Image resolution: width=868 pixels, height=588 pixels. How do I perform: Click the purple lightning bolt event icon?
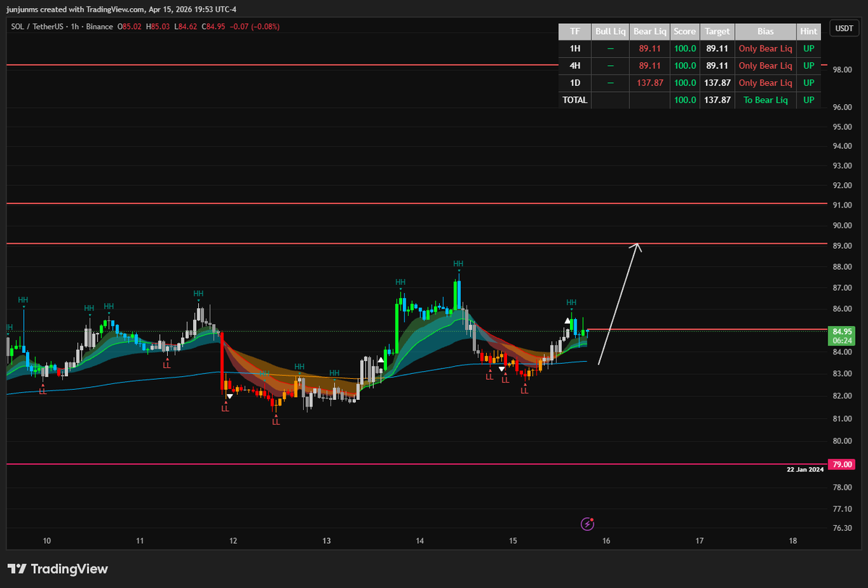coord(588,523)
